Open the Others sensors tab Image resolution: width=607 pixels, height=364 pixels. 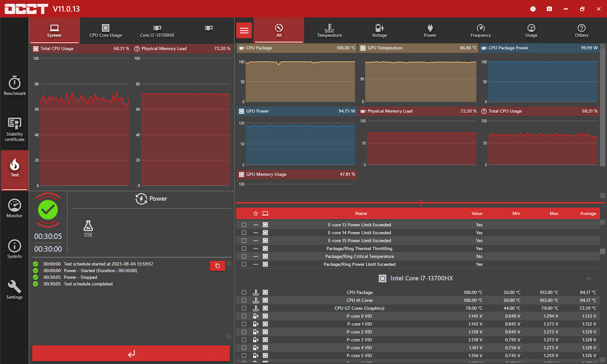click(581, 30)
